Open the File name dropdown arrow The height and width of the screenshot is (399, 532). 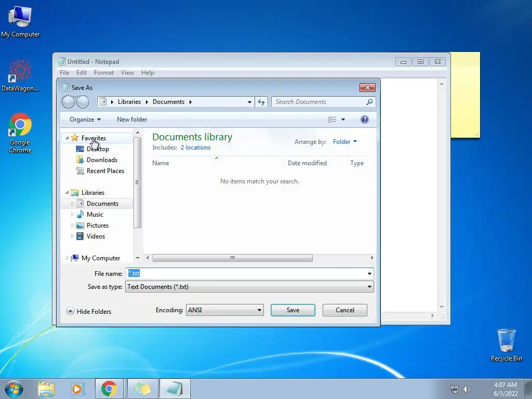(x=369, y=273)
